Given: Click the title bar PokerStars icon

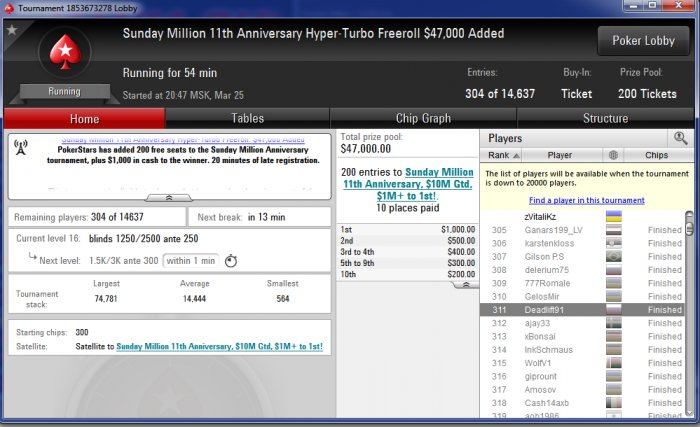Looking at the screenshot, I should coord(9,8).
